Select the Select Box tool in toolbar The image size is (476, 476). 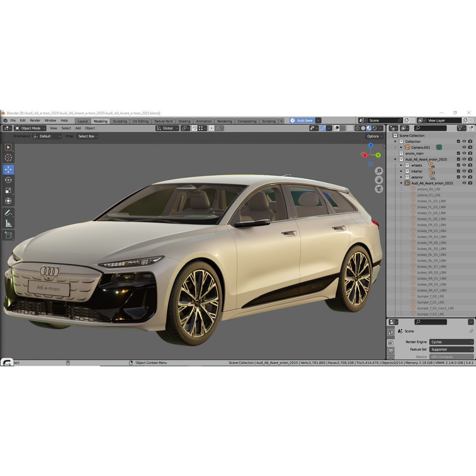(8, 148)
